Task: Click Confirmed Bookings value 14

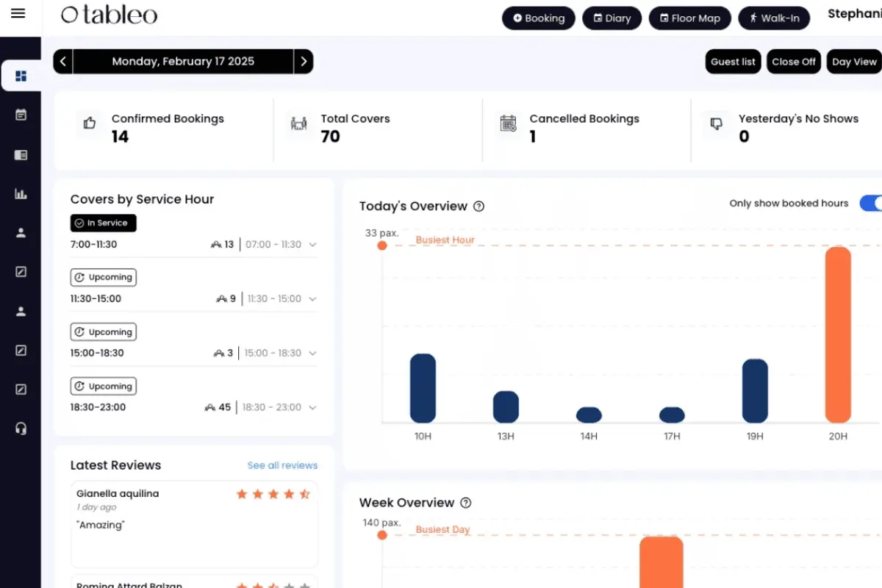Action: tap(120, 137)
